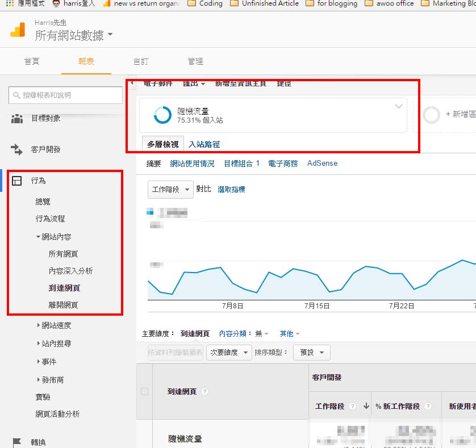Viewport: 476px width, 448px height.
Task: Open 所有網頁 under 網站內容
Action: (64, 254)
